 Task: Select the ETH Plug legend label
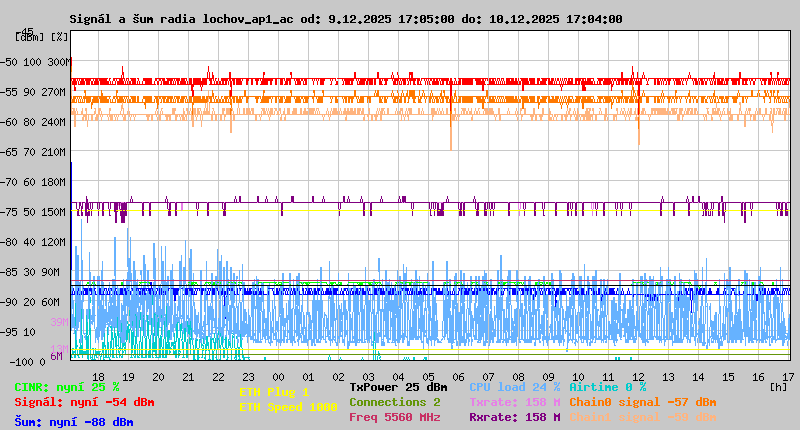[x=274, y=392]
